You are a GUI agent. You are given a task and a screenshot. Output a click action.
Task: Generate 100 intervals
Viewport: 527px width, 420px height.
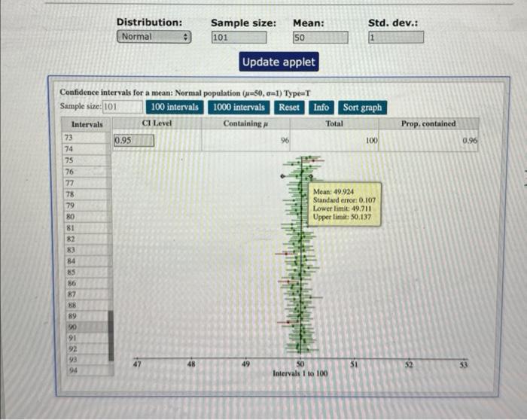pyautogui.click(x=175, y=107)
